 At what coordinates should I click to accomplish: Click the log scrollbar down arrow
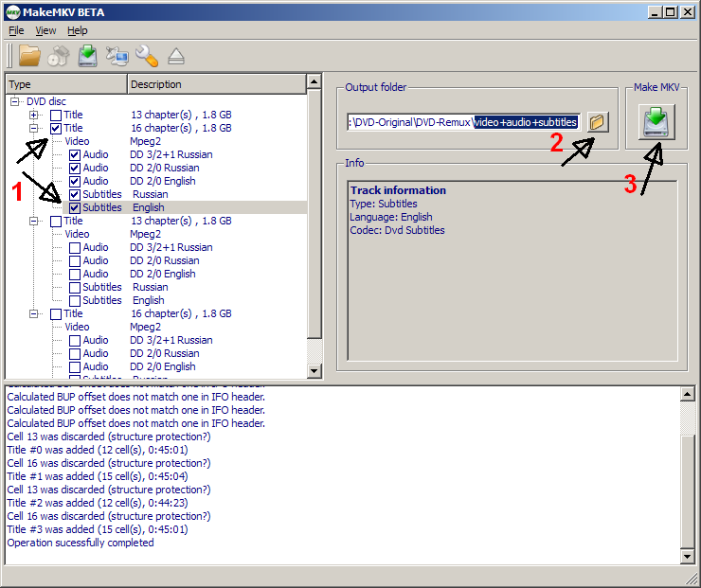(687, 556)
